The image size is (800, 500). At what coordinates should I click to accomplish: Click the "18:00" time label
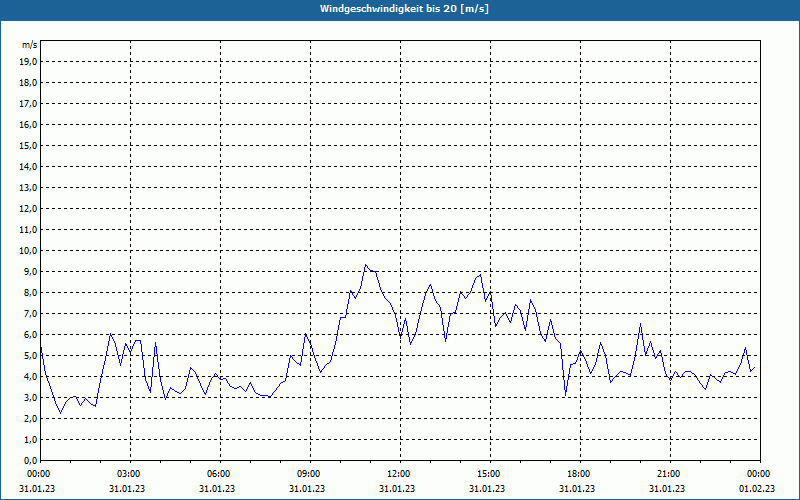(580, 474)
